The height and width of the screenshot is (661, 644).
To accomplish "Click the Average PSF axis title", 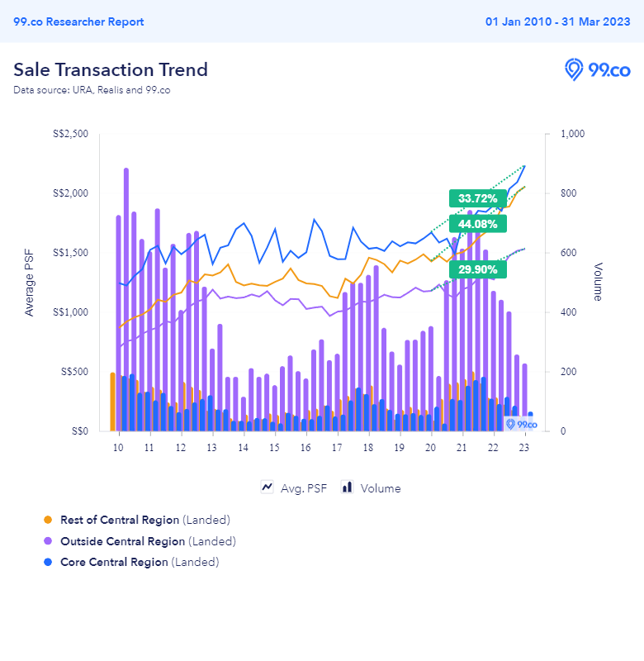I will [29, 283].
